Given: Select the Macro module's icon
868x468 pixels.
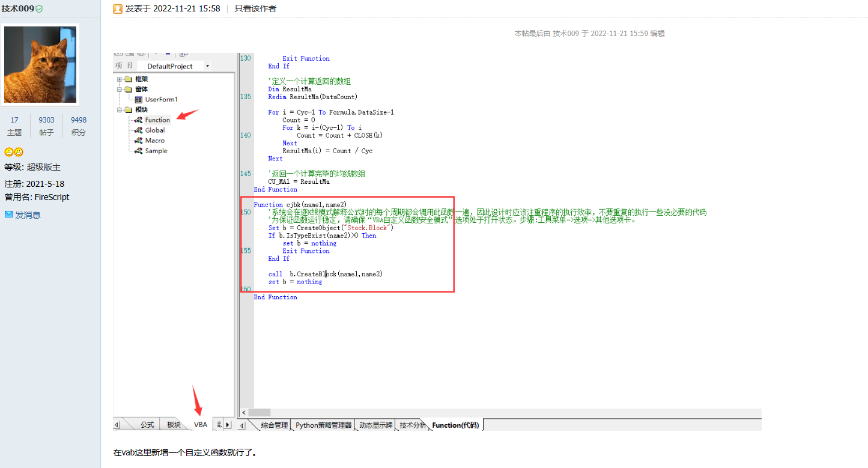Looking at the screenshot, I should point(139,141).
